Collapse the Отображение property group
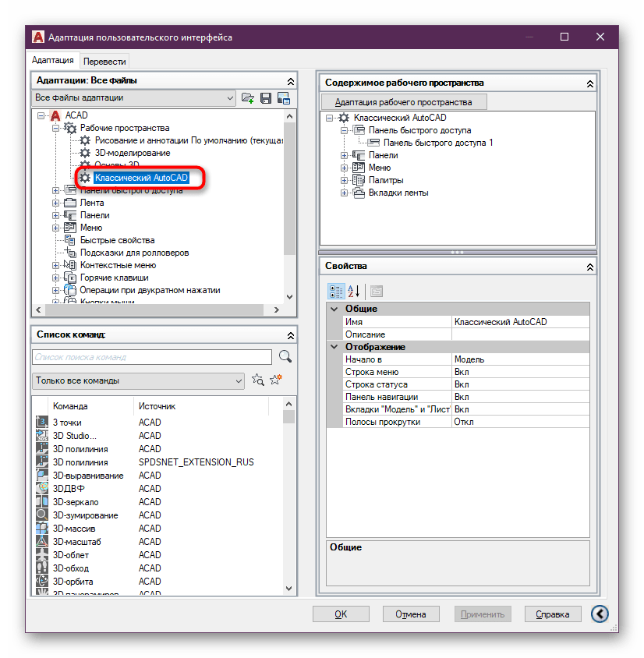 (x=334, y=347)
